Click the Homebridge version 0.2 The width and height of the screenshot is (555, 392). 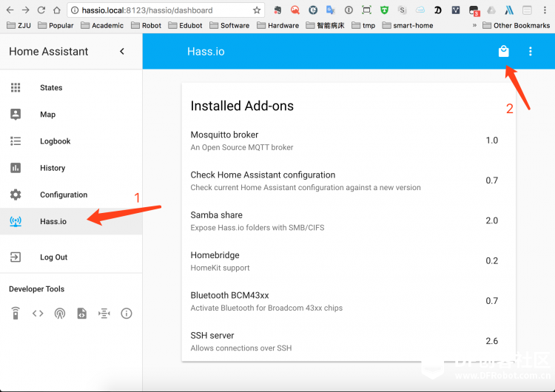click(491, 260)
